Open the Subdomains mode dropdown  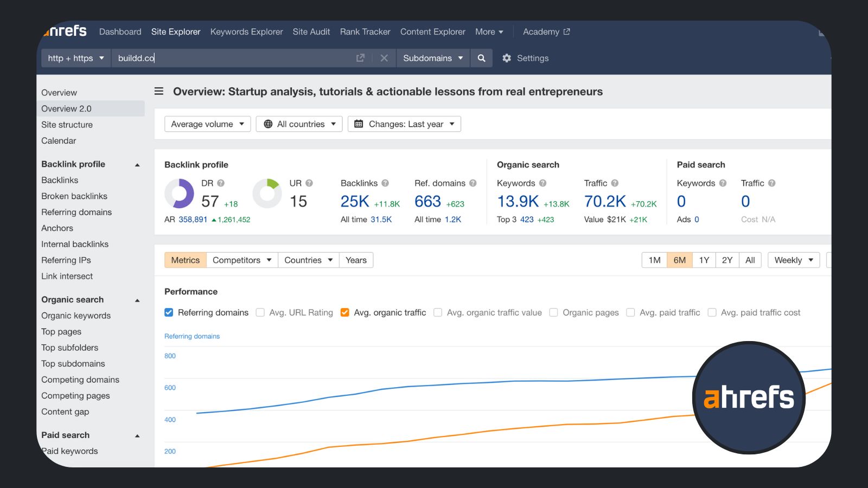click(433, 58)
